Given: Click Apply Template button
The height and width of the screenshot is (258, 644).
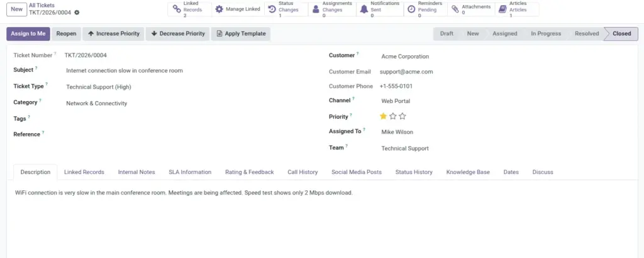Looking at the screenshot, I should tap(241, 34).
